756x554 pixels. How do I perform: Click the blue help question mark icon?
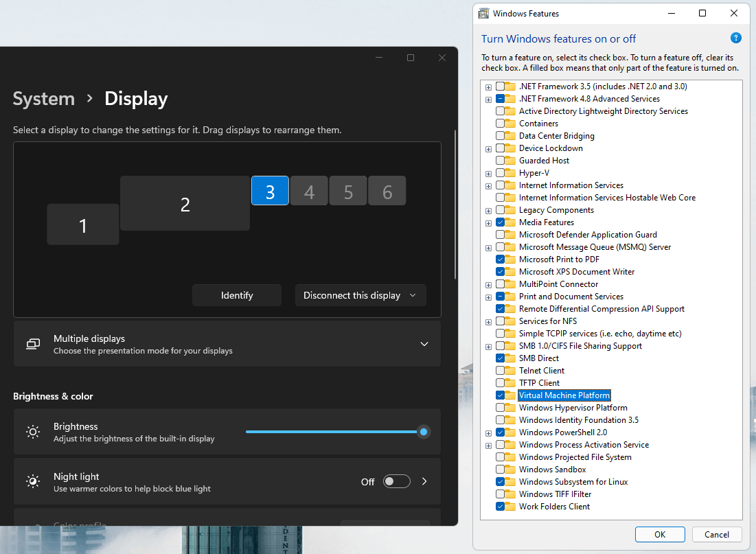click(x=736, y=38)
